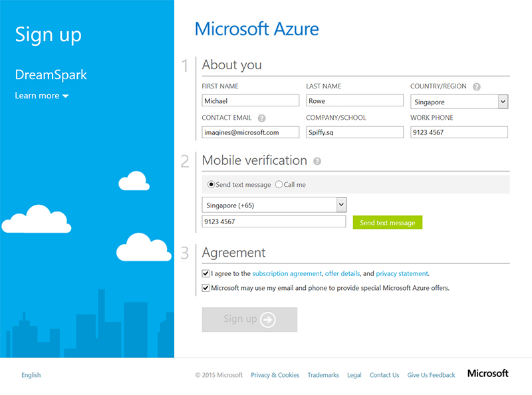Open Privacy & Cookies footer link
The width and height of the screenshot is (532, 395).
tap(275, 375)
